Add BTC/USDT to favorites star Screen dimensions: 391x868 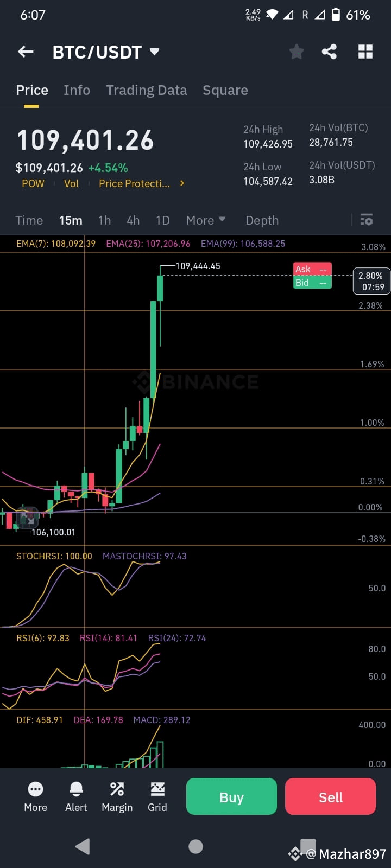tap(297, 52)
